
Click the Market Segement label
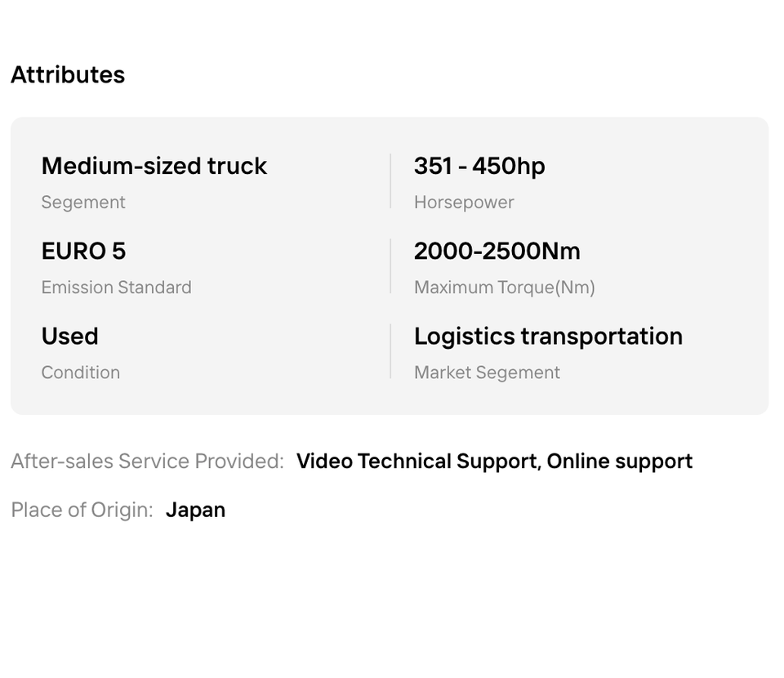(x=487, y=372)
